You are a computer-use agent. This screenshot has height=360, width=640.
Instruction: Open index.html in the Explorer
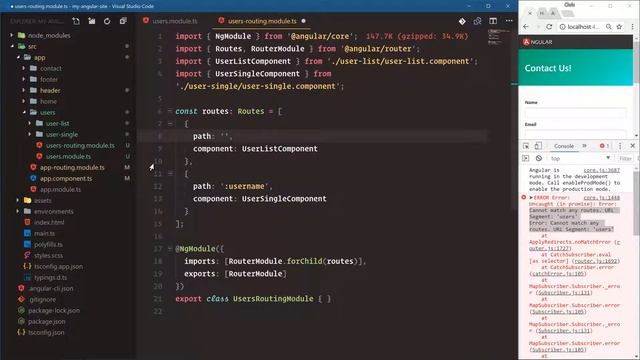49,222
